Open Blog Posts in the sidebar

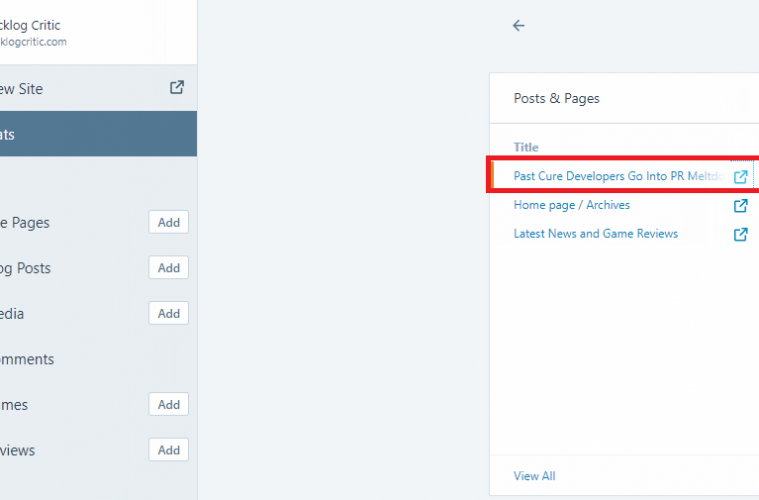[x=25, y=268]
